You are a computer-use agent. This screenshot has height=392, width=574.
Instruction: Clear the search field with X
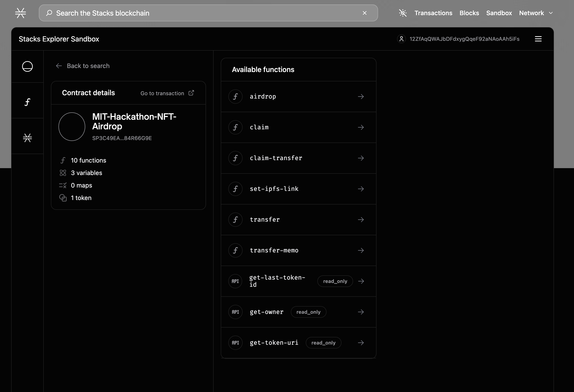pyautogui.click(x=365, y=13)
